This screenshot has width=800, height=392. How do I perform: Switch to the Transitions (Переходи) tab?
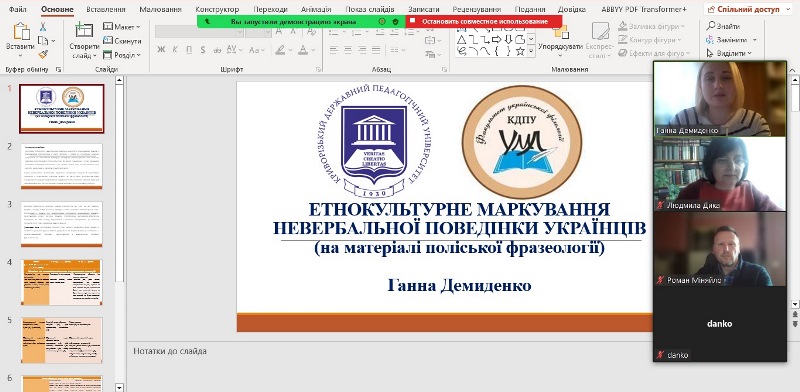pyautogui.click(x=270, y=9)
